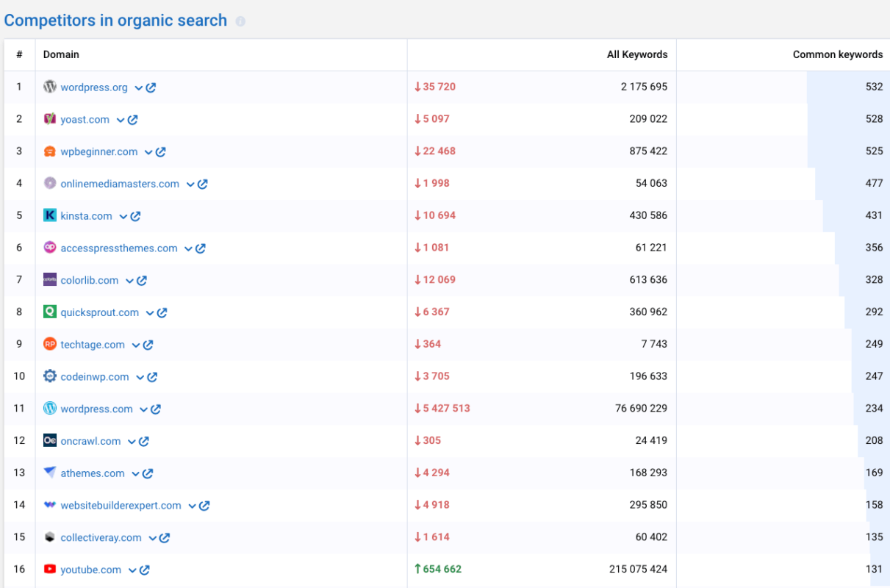Open the wpbeginner.com dropdown chevron
The image size is (890, 588).
tap(148, 153)
